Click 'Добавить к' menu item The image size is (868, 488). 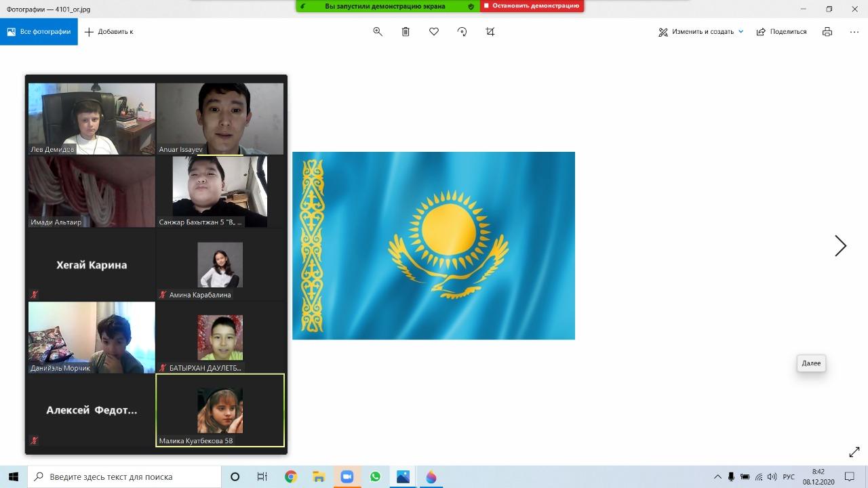point(108,32)
